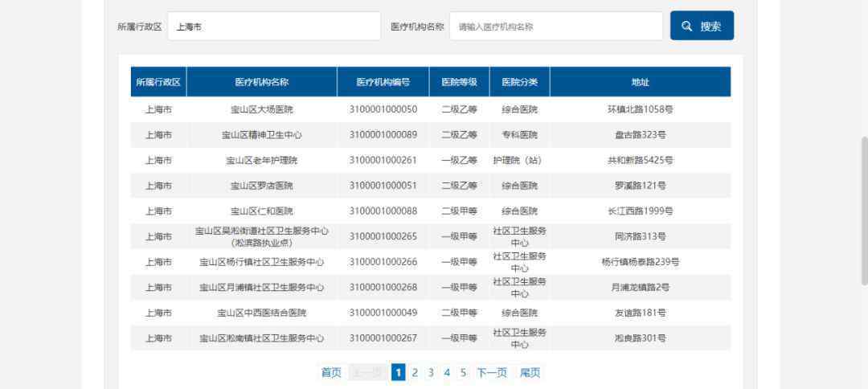The image size is (868, 389).
Task: Select 宝山区吴淞街道社区卫生服务中心 row name
Action: point(262,237)
